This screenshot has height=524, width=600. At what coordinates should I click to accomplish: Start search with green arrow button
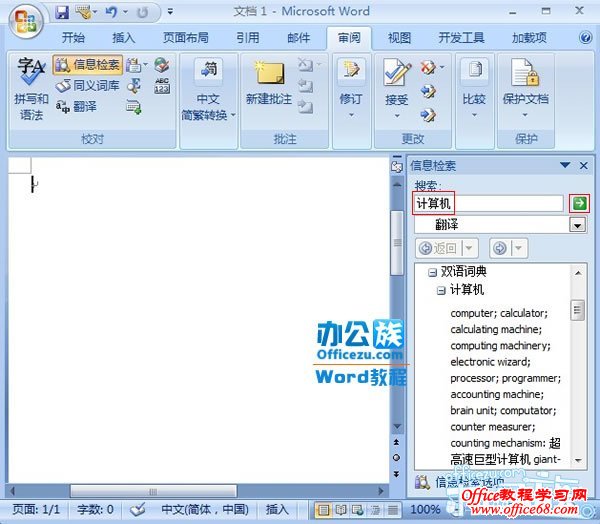pyautogui.click(x=579, y=203)
